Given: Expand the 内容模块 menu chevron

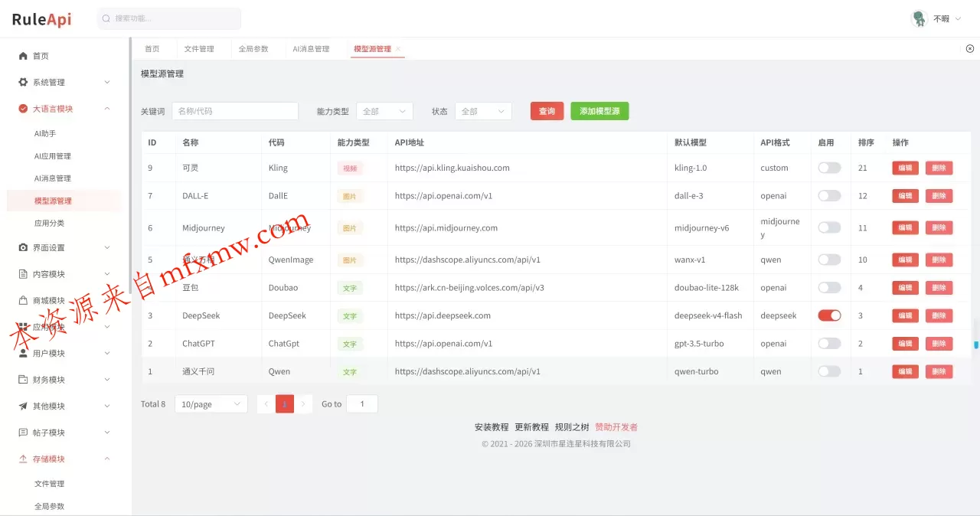Looking at the screenshot, I should click(107, 274).
